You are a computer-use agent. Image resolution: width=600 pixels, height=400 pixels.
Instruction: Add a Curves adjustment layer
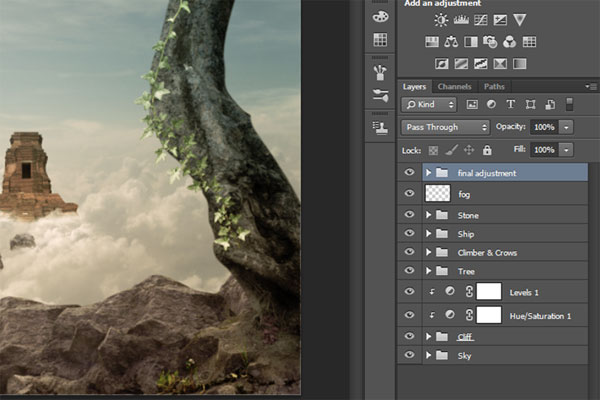point(481,20)
